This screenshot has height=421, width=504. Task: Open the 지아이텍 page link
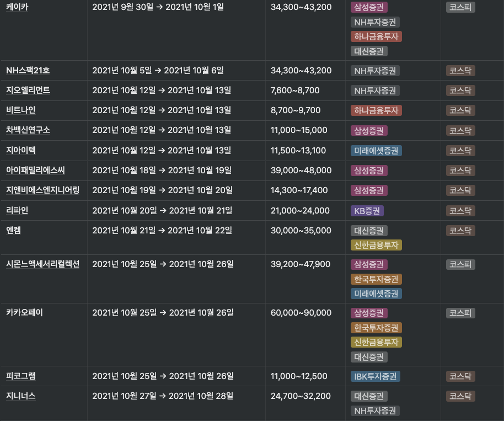coord(21,150)
